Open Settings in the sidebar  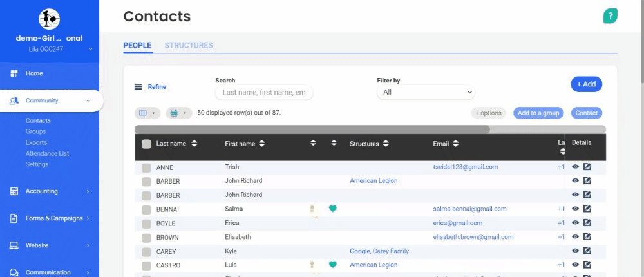click(37, 164)
